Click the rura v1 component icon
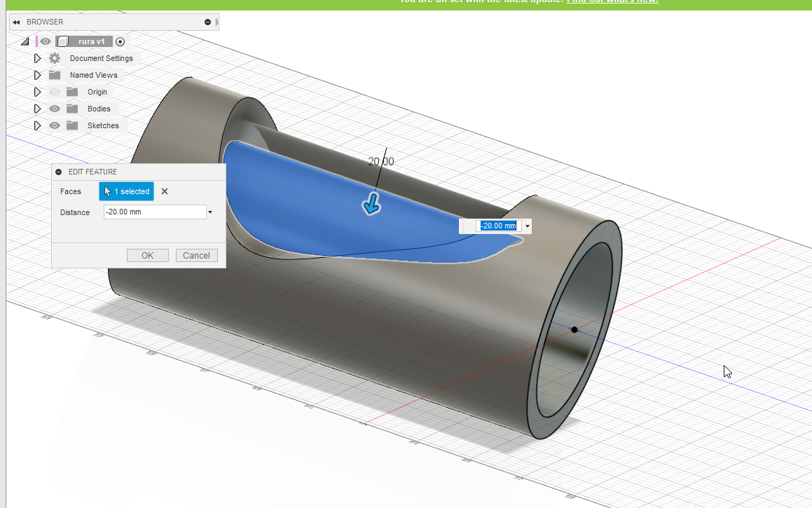 (62, 41)
